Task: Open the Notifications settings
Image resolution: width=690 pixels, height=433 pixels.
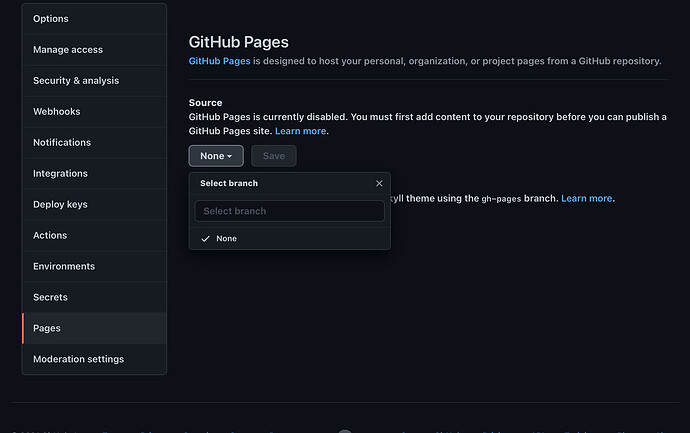Action: coord(94,143)
